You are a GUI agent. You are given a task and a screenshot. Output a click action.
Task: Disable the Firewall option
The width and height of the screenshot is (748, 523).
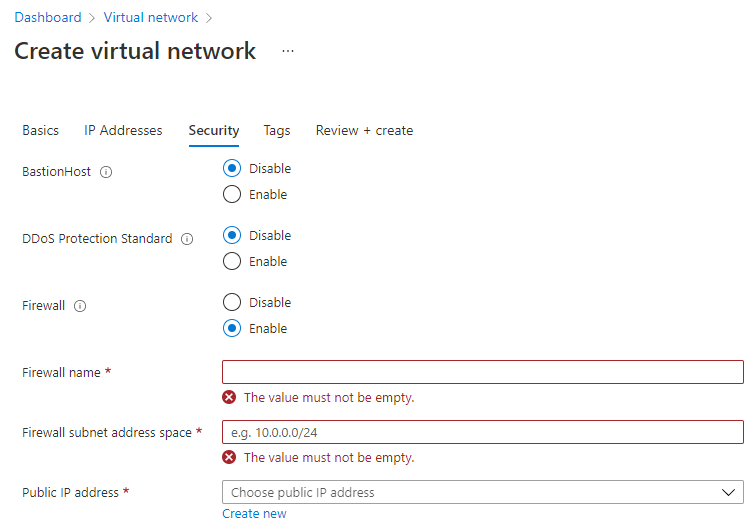click(x=232, y=302)
